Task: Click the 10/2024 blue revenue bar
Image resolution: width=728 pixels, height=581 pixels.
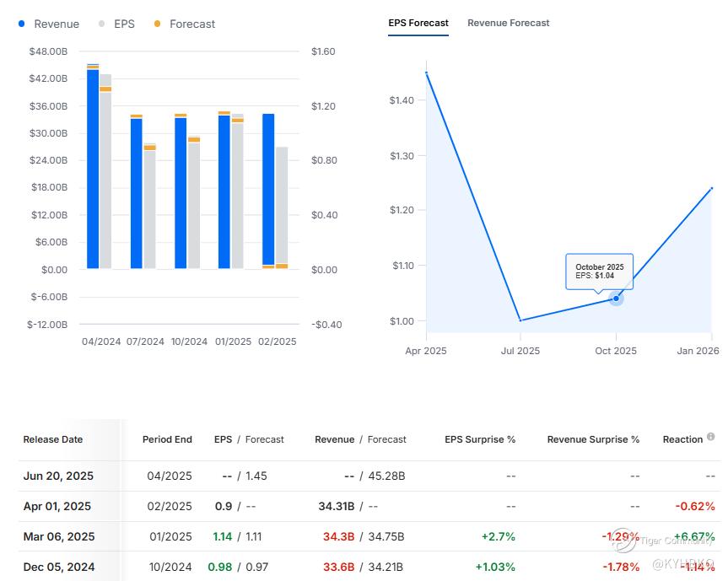Action: tap(181, 193)
